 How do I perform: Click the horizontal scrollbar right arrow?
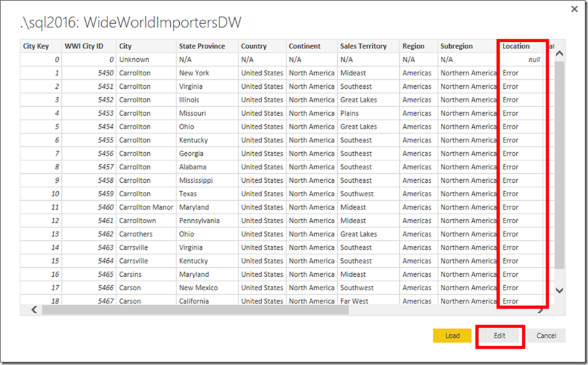541,310
